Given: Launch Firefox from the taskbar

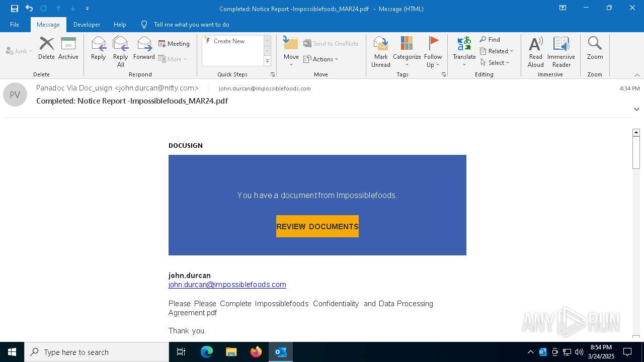Looking at the screenshot, I should coord(256,352).
